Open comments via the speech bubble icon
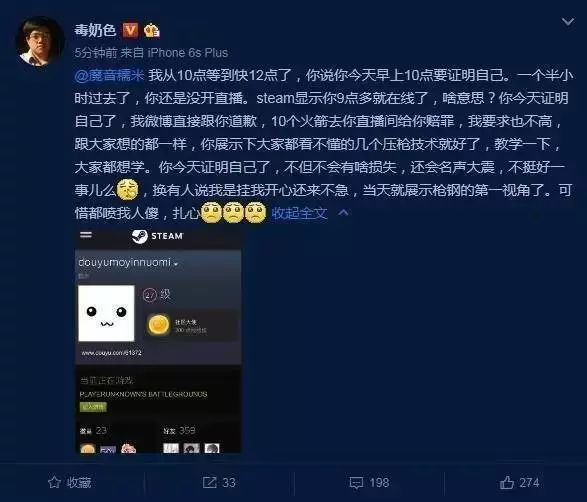Screen dimensions: 587x502 tap(356, 483)
